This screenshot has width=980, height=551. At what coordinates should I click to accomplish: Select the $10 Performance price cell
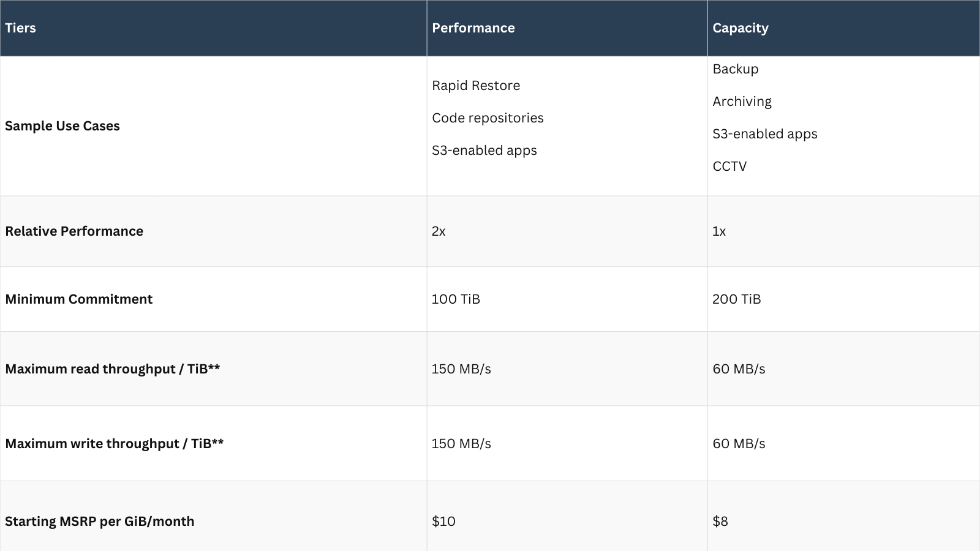click(x=443, y=522)
